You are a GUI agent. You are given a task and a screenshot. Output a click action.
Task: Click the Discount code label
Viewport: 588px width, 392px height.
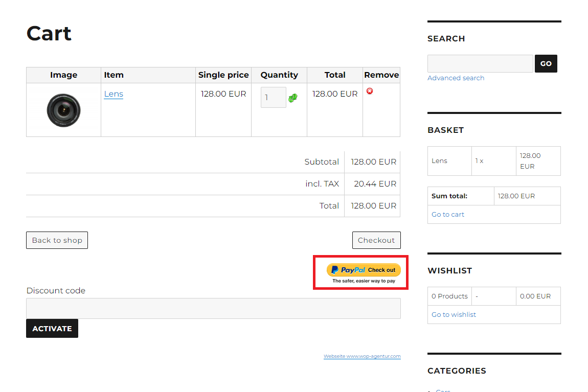(x=56, y=290)
